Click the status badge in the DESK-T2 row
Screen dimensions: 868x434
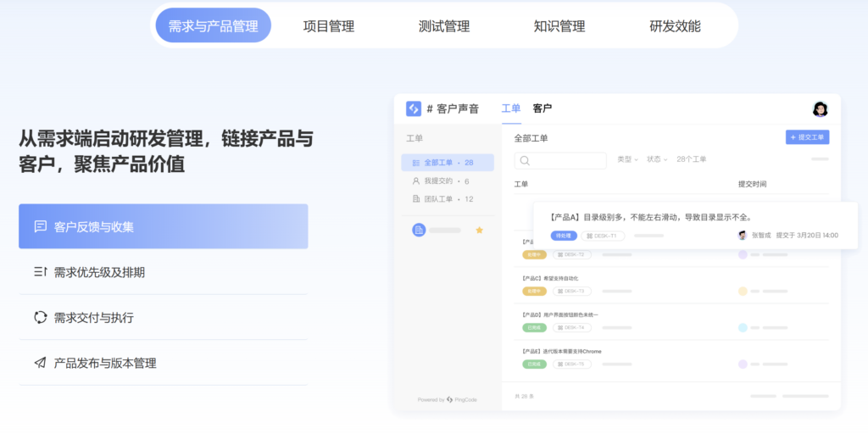[534, 254]
